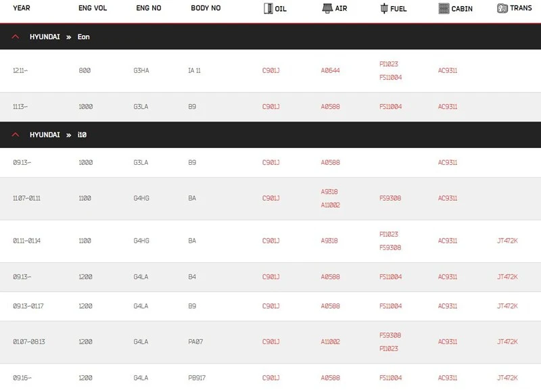541x392 pixels.
Task: Click the fuel filter icon in header
Action: [384, 8]
